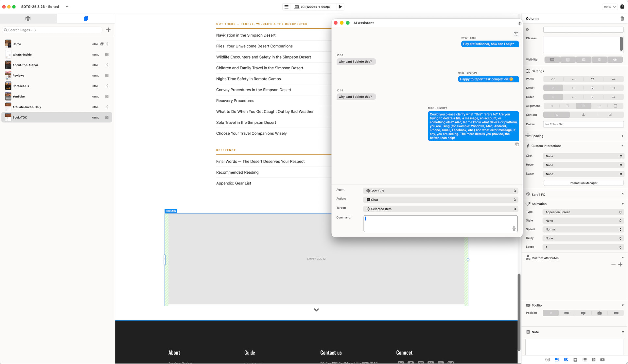628x364 pixels.
Task: Toggle desktop visibility for the column
Action: [552, 60]
